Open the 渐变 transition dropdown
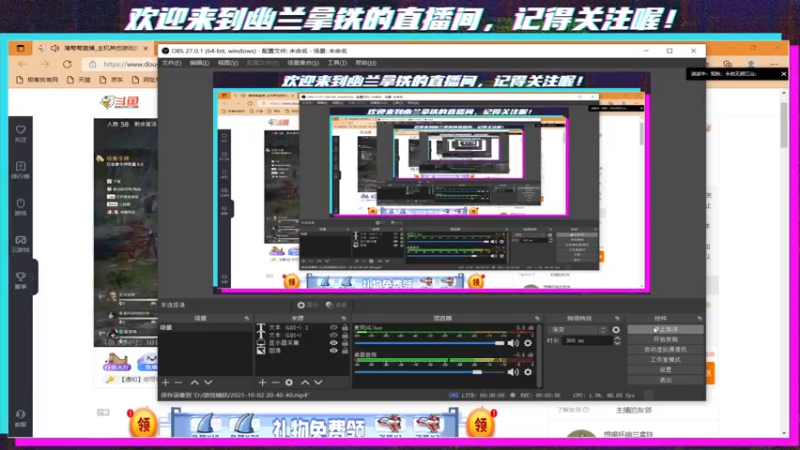The image size is (800, 450). tap(579, 330)
